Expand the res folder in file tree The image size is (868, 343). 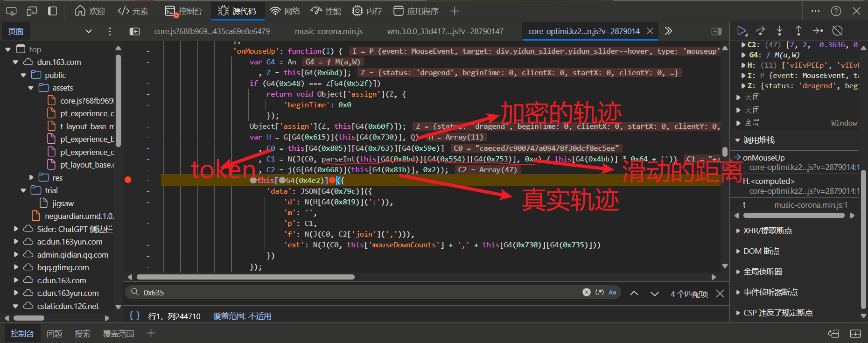[x=31, y=177]
